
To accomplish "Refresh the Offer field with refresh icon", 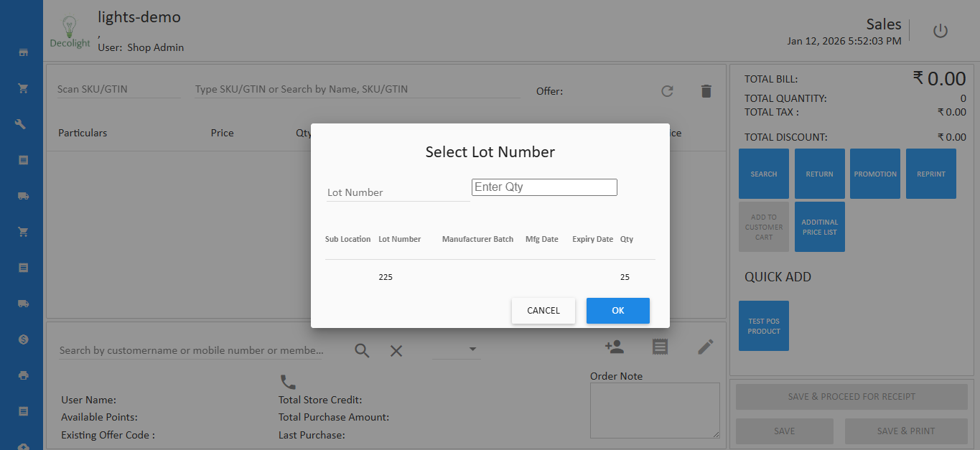I will tap(667, 91).
